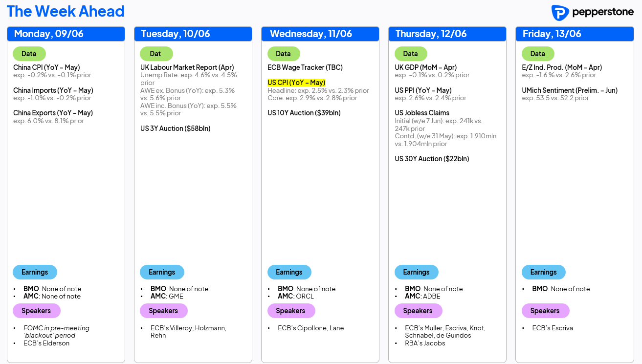Click Tuesday's blue Earnings badge
The width and height of the screenshot is (642, 364).
click(x=162, y=272)
